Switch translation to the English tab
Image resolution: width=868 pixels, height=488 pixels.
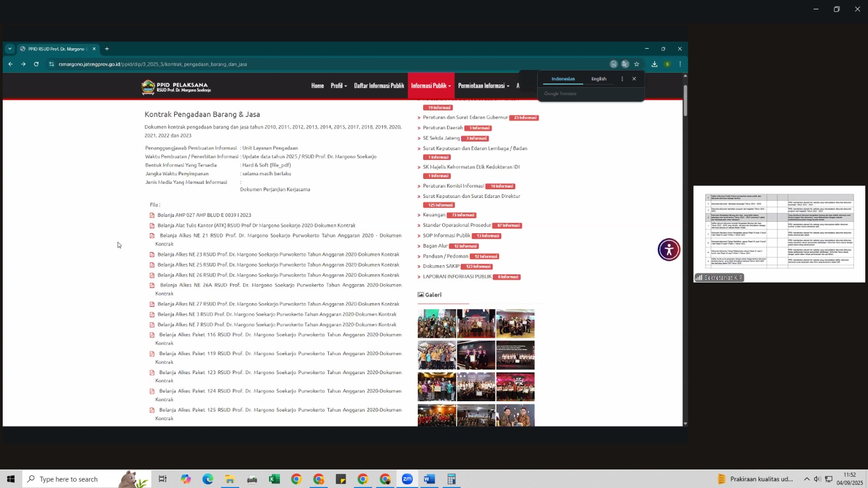click(x=599, y=79)
